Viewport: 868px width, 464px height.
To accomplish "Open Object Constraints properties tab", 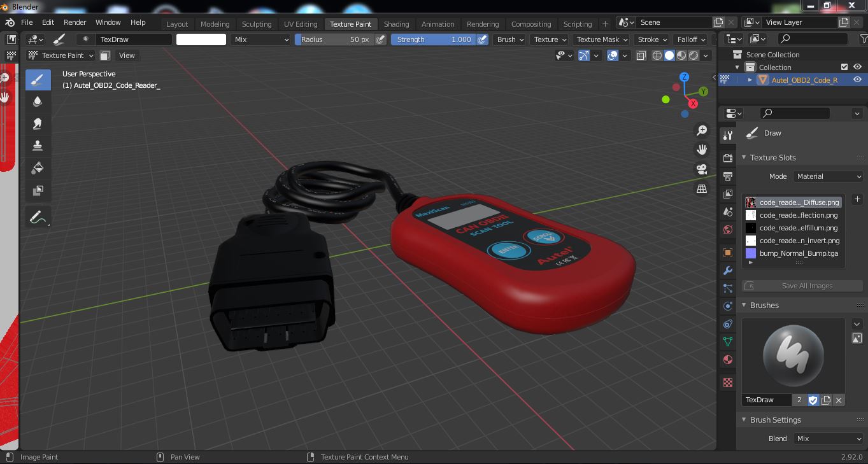I will (728, 324).
